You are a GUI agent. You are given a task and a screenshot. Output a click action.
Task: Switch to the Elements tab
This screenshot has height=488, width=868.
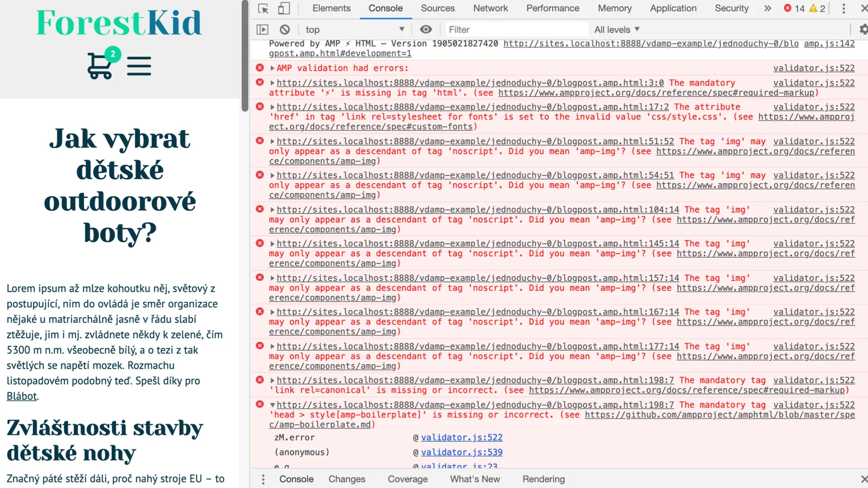[331, 9]
